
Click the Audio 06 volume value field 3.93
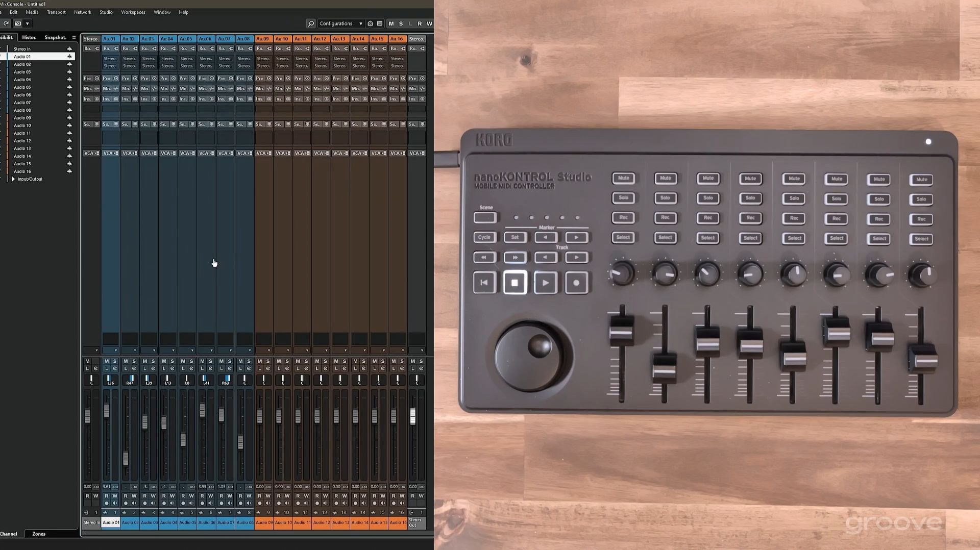click(202, 487)
